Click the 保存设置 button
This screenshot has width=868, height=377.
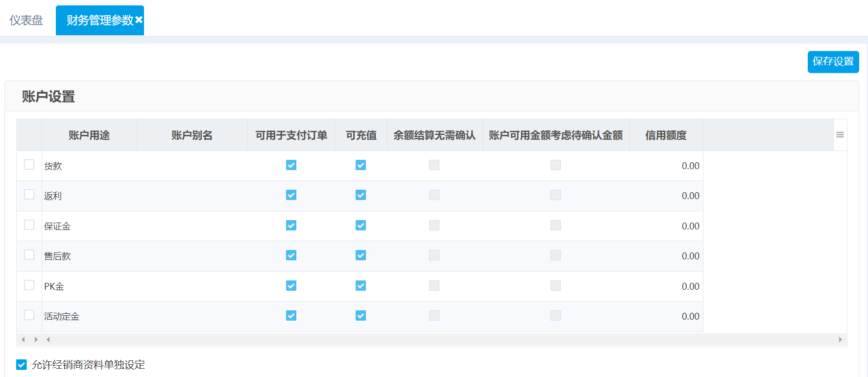tap(833, 62)
